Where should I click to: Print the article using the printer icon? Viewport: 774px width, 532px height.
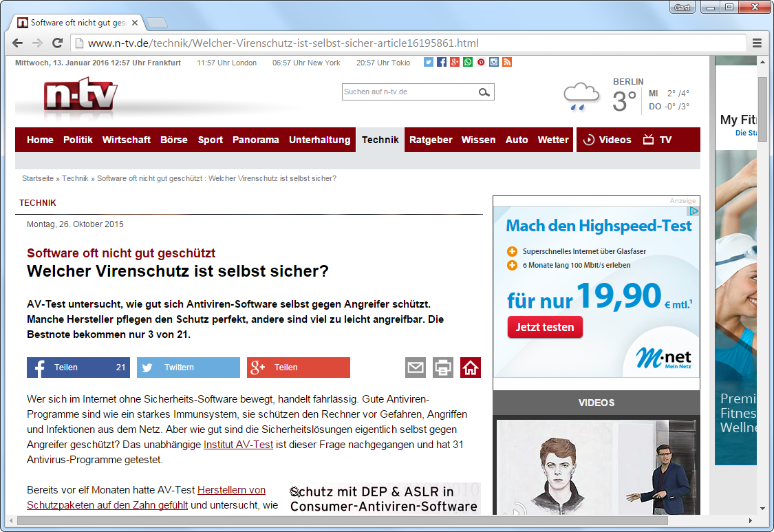click(x=443, y=368)
